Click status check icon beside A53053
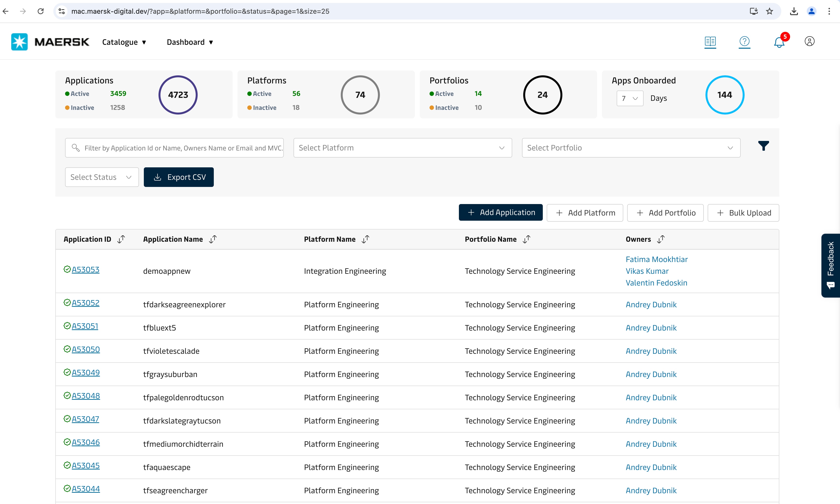This screenshot has width=840, height=504. coord(67,269)
